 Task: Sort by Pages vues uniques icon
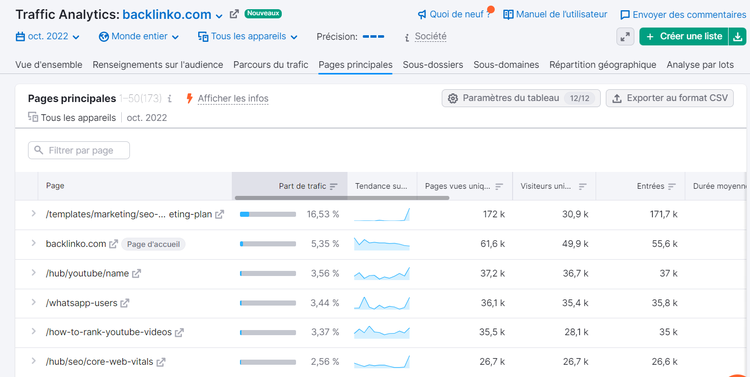pyautogui.click(x=499, y=186)
